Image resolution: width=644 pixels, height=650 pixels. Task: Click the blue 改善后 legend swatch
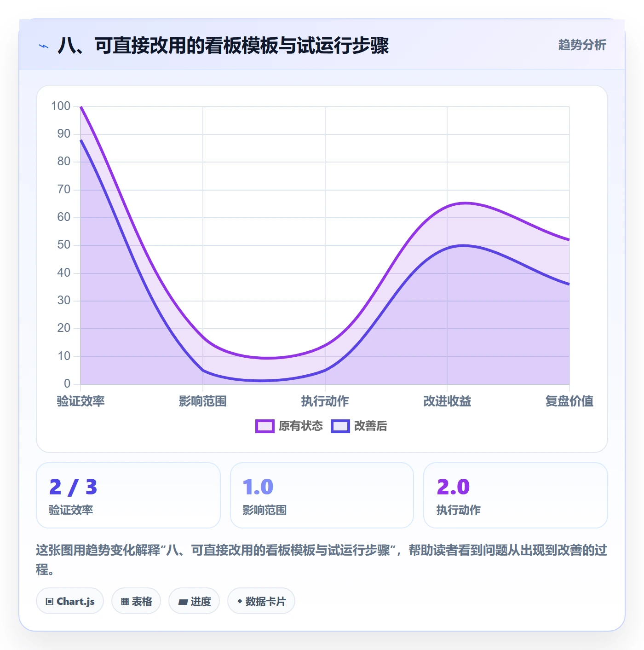(x=340, y=426)
